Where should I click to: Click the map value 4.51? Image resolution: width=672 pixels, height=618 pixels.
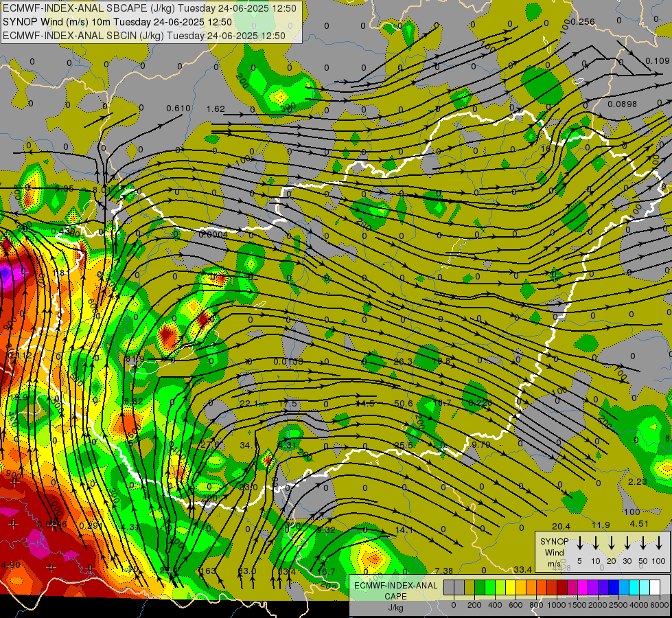click(639, 524)
